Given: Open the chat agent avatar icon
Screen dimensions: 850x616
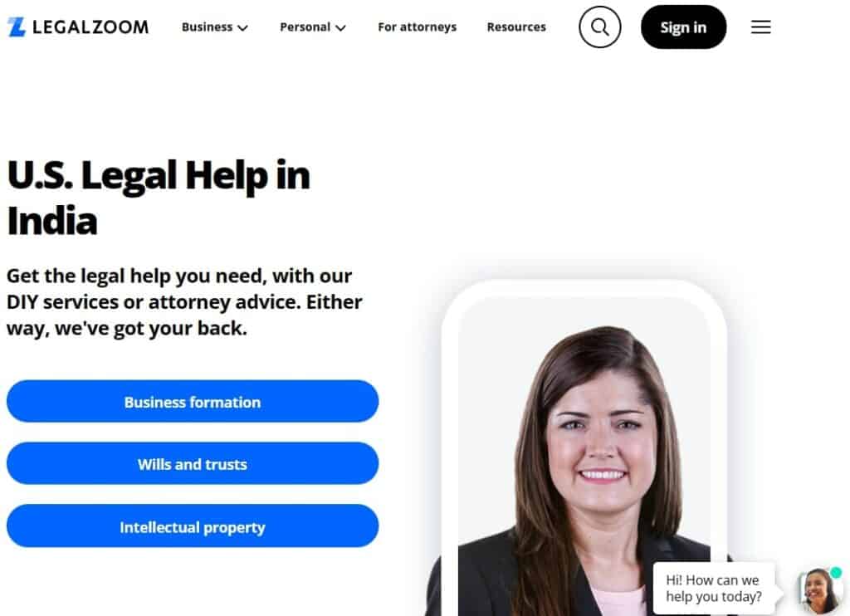Looking at the screenshot, I should tap(819, 591).
